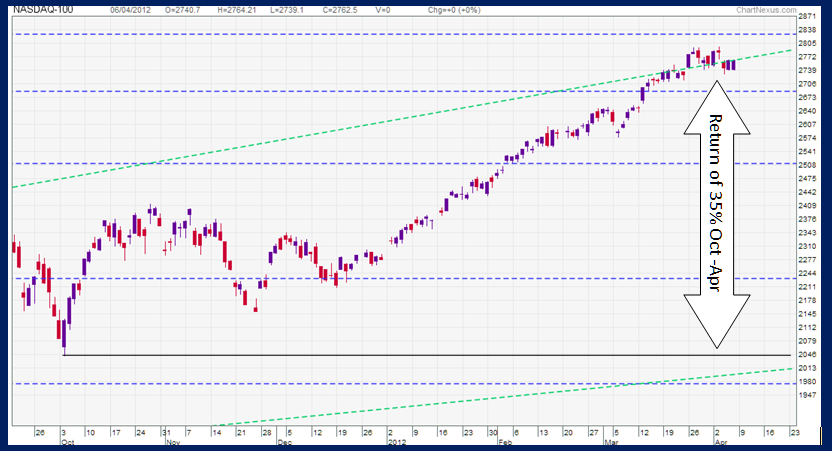
Task: Click the NASDAQ-100 chart title
Action: [43, 10]
